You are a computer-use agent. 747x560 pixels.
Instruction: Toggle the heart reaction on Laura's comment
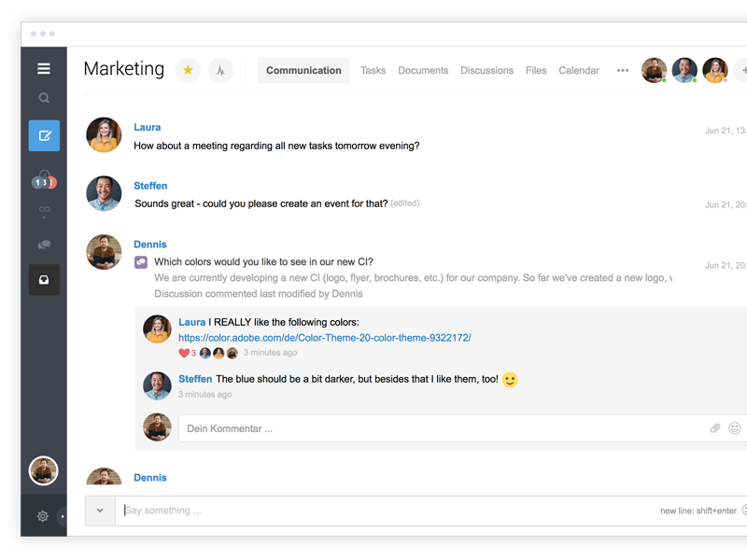click(x=184, y=353)
